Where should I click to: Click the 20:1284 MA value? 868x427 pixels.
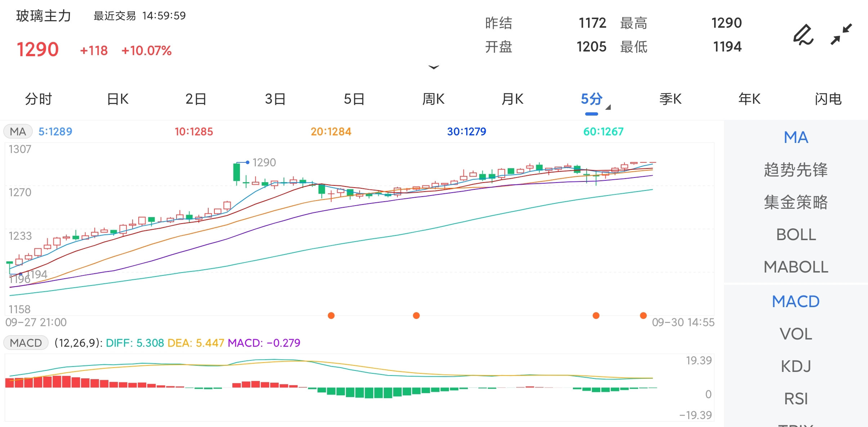click(331, 131)
